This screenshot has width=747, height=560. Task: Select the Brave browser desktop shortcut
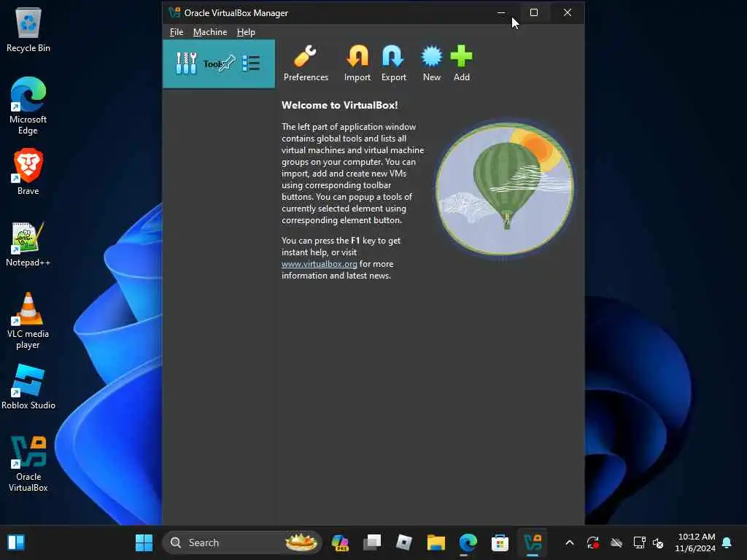click(x=28, y=172)
